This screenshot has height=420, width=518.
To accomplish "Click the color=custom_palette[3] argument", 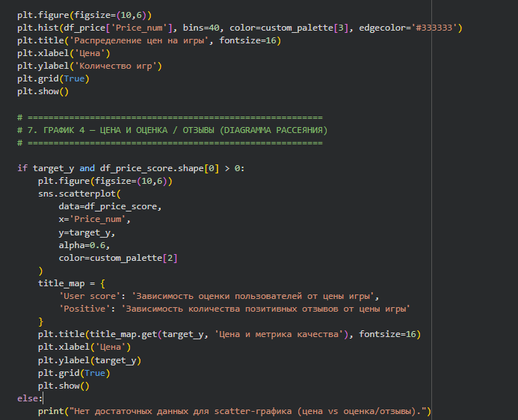I will click(x=289, y=28).
